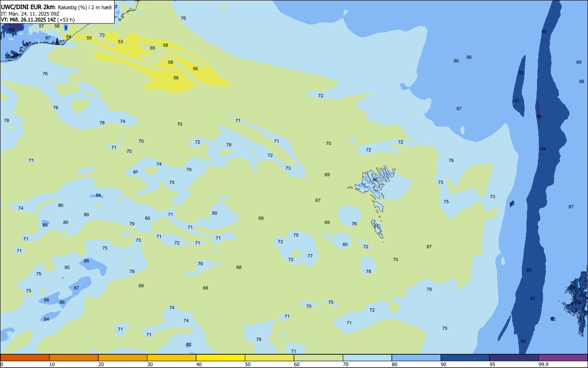The height and width of the screenshot is (368, 588).
Task: Click the 60–70% pale green legend swatch
Action: pyautogui.click(x=318, y=357)
